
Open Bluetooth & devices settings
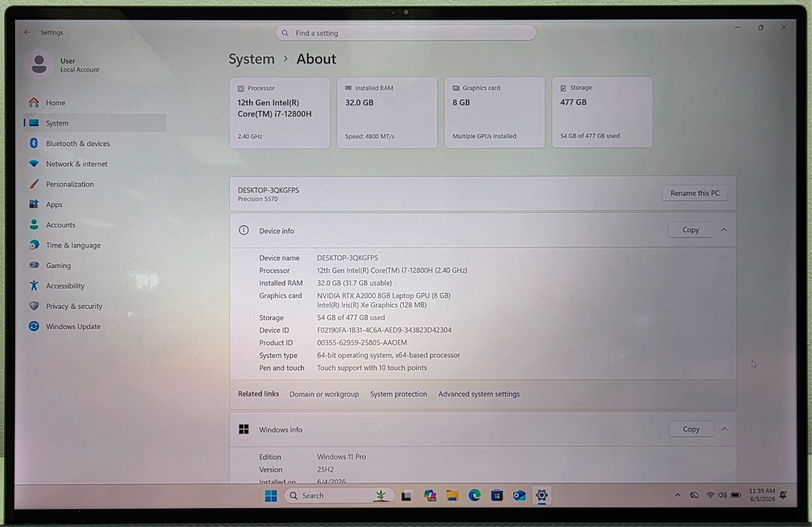point(95,143)
